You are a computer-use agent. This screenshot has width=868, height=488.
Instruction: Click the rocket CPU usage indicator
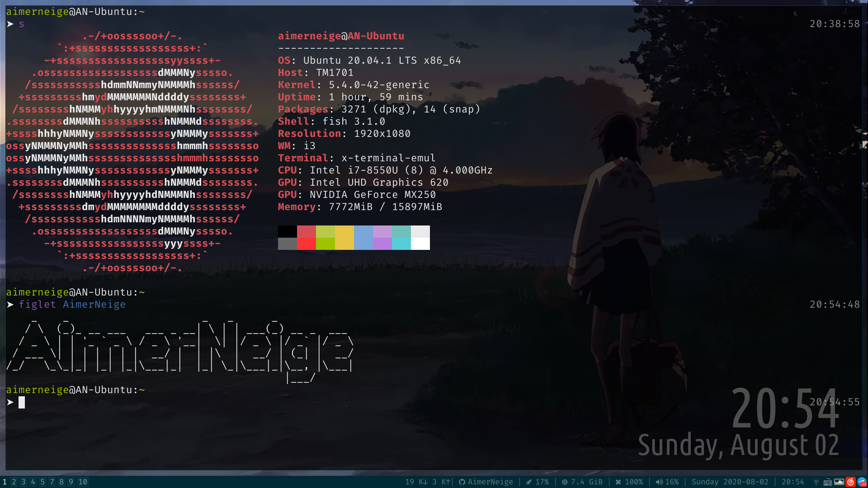(528, 482)
